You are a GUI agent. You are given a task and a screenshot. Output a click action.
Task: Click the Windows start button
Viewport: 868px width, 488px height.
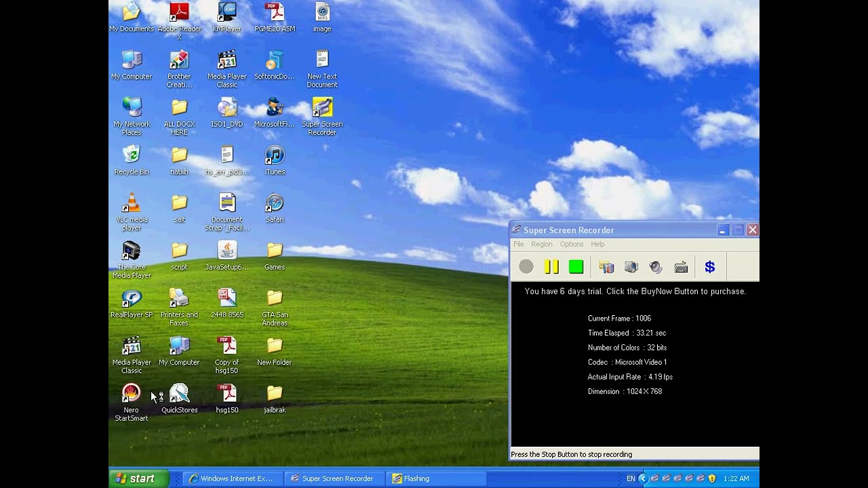coord(140,479)
